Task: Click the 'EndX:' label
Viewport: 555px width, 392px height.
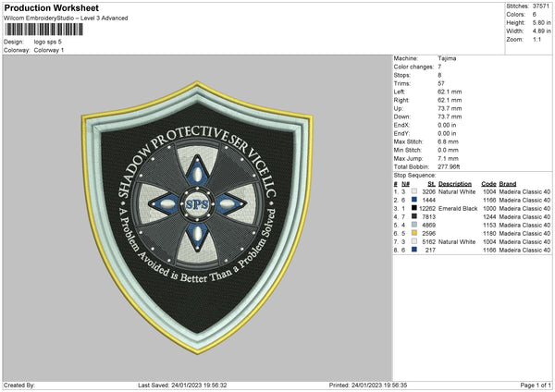Action: click(x=401, y=125)
